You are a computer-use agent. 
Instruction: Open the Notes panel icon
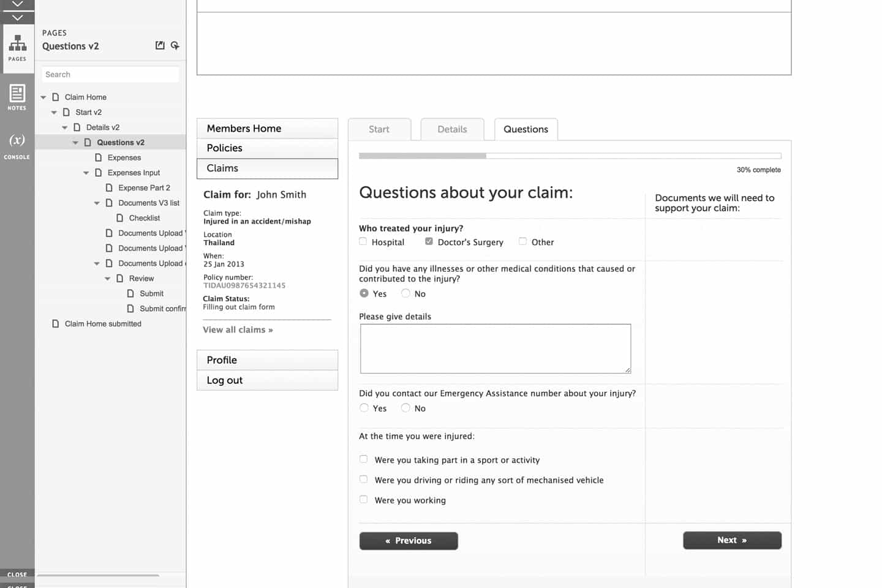pos(17,97)
